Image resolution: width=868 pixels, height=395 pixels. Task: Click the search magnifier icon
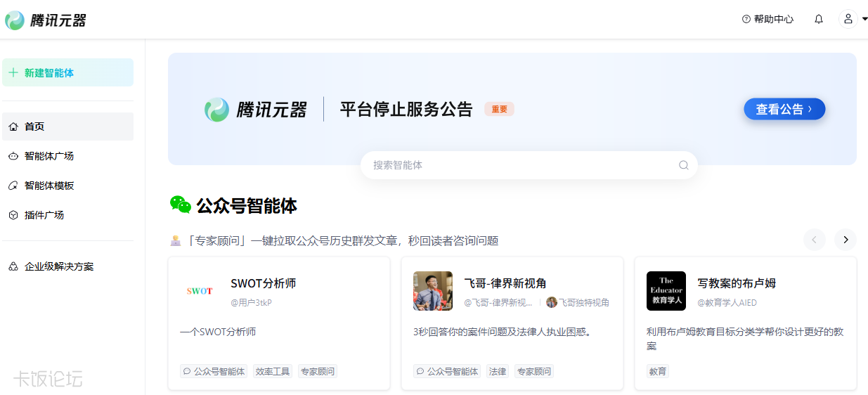[683, 165]
